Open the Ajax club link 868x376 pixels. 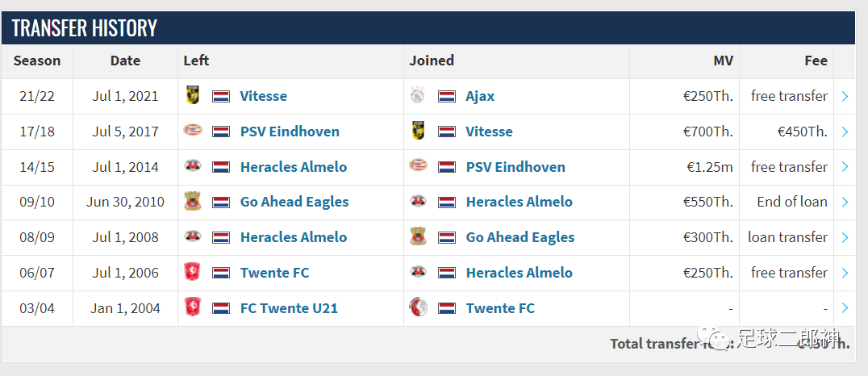[480, 96]
